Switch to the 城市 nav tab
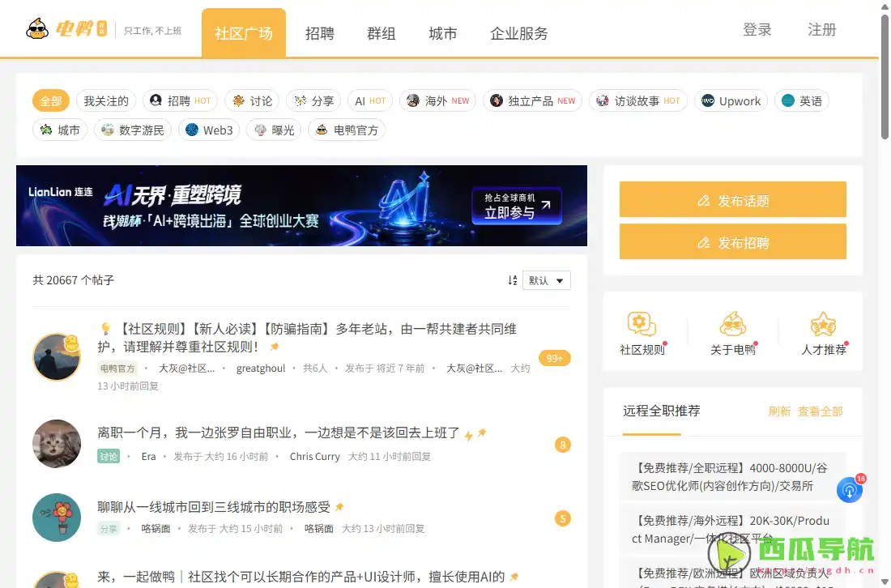 (x=442, y=33)
